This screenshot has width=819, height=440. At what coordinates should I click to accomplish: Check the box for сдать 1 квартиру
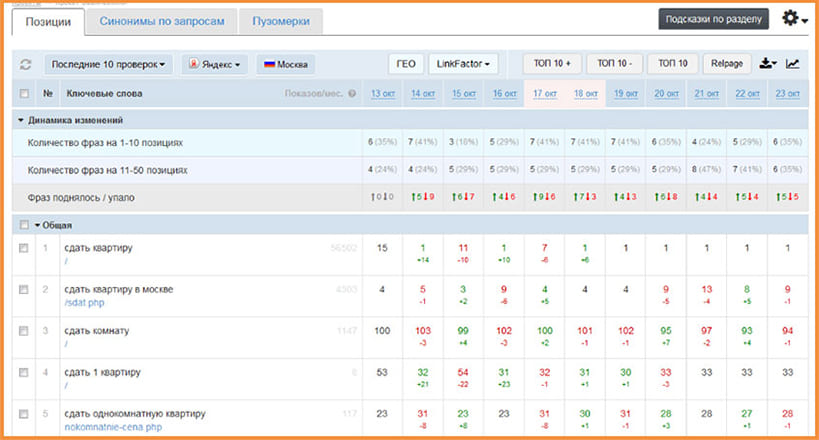tap(24, 373)
